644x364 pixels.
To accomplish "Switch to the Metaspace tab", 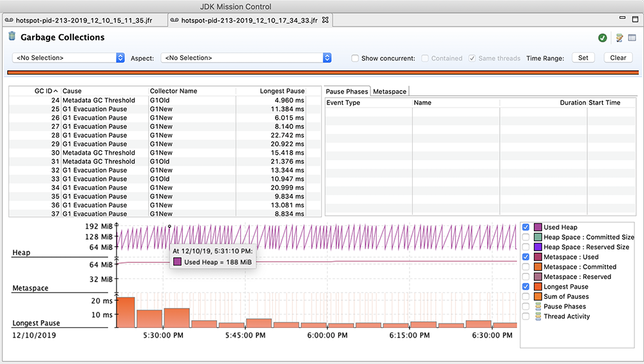I will pos(390,91).
